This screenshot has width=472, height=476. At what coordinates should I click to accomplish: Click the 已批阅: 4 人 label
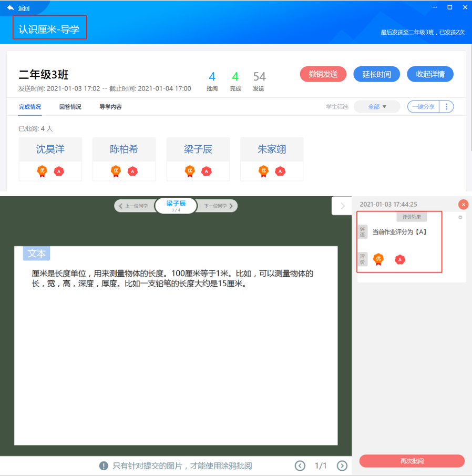(36, 129)
